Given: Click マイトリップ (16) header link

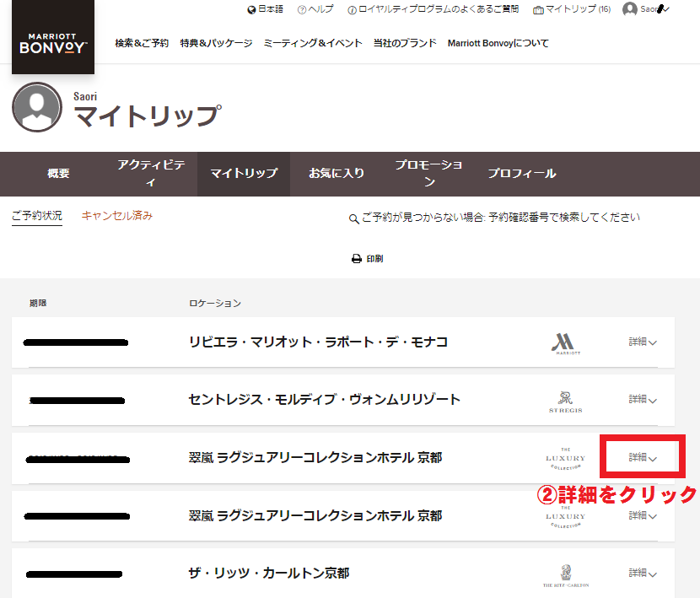Looking at the screenshot, I should (578, 9).
